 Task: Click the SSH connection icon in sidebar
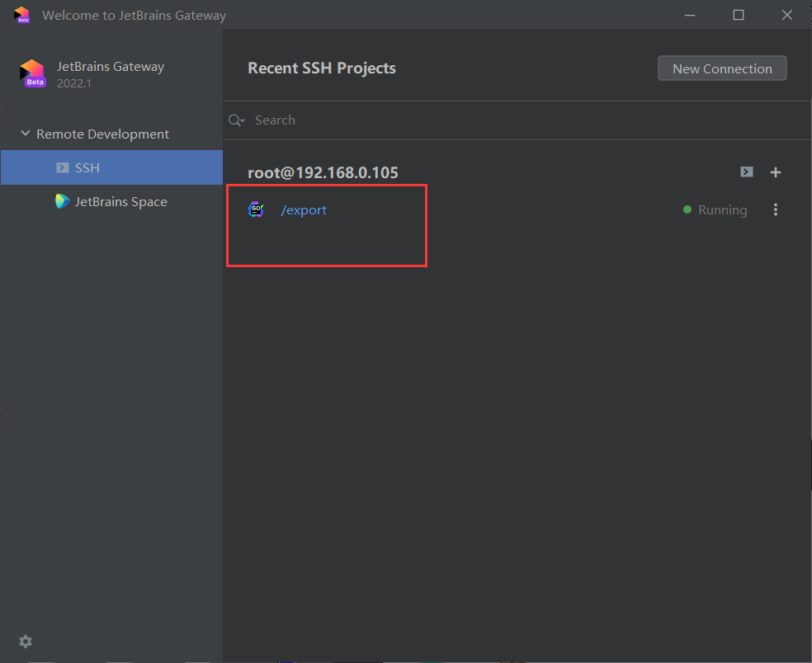61,167
